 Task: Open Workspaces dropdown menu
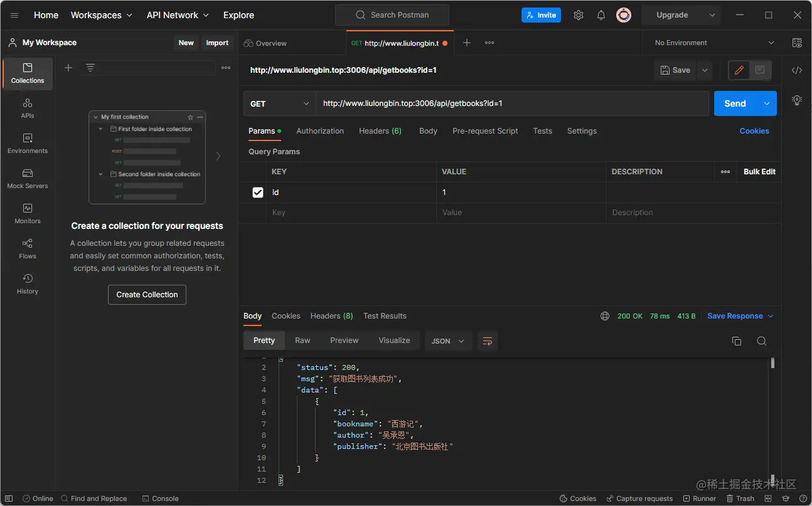pos(102,15)
